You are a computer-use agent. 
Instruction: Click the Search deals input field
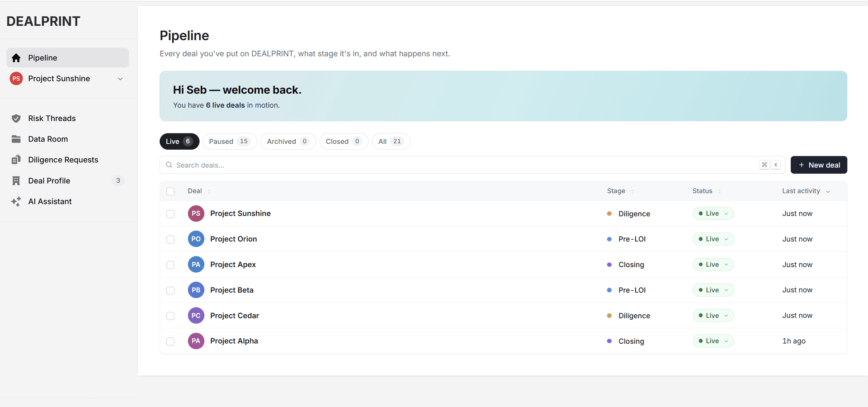tap(472, 165)
